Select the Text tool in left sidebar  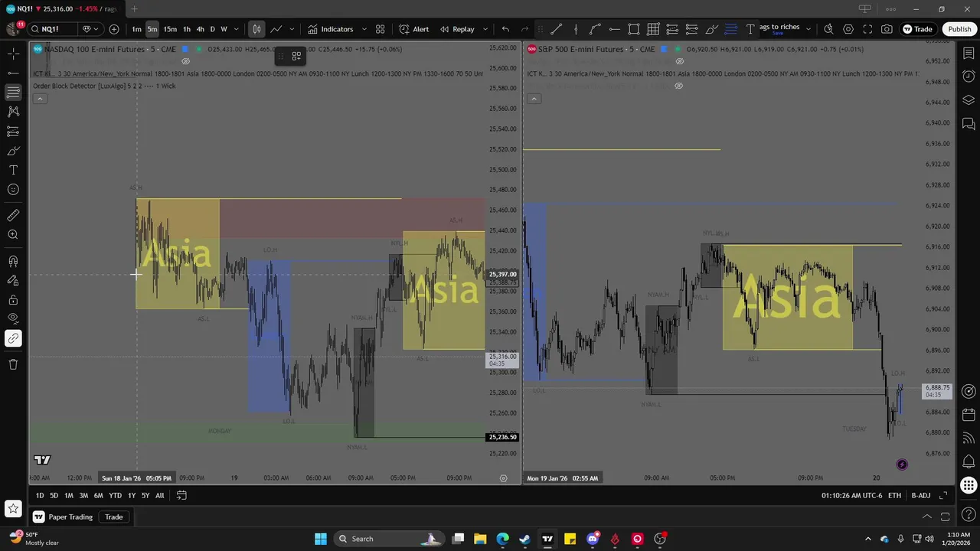click(13, 170)
